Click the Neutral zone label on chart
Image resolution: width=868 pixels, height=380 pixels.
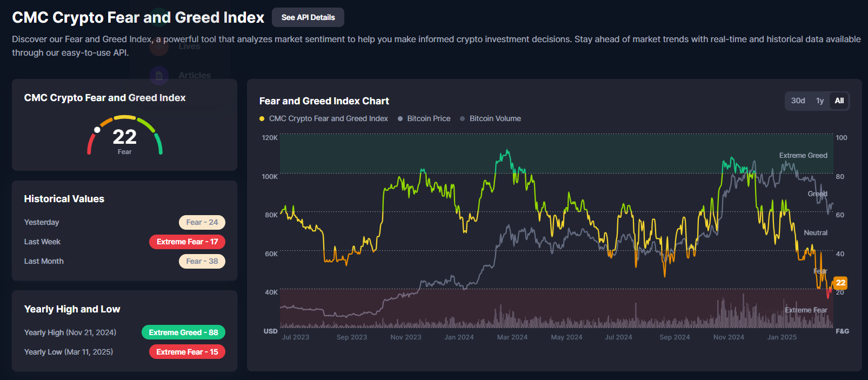tap(816, 233)
